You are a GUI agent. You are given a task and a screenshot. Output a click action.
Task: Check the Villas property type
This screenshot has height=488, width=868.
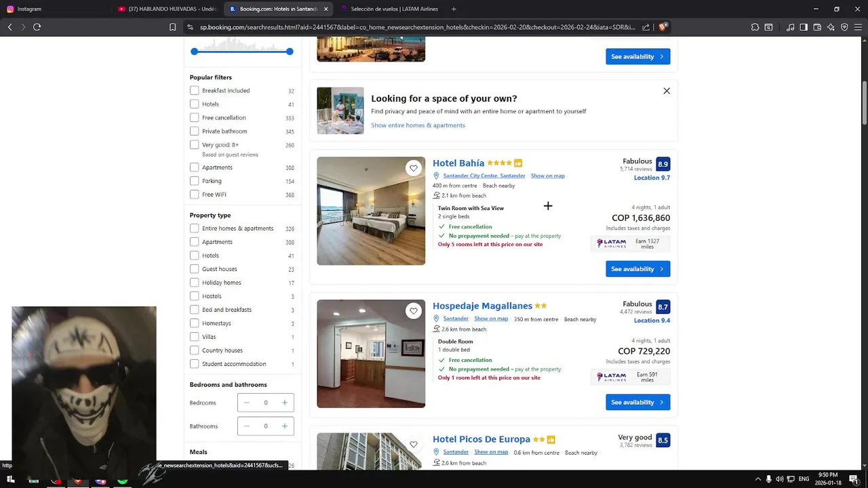click(195, 337)
